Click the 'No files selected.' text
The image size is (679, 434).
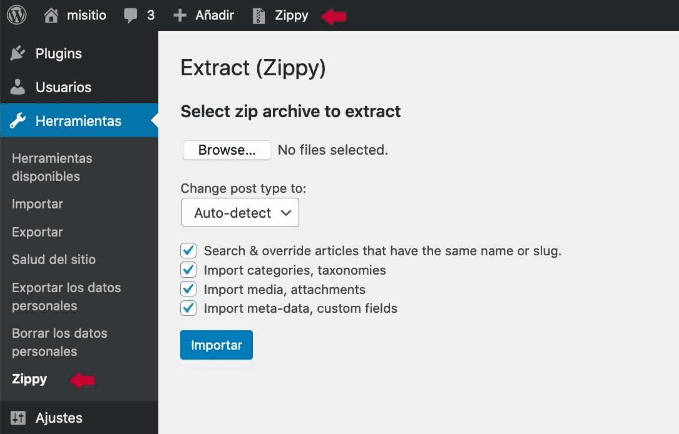pyautogui.click(x=333, y=150)
